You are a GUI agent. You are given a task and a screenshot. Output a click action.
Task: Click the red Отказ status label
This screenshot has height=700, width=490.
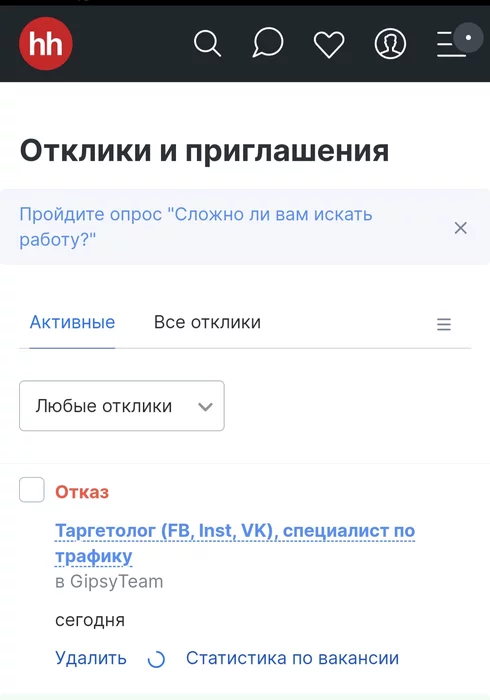[x=82, y=492]
